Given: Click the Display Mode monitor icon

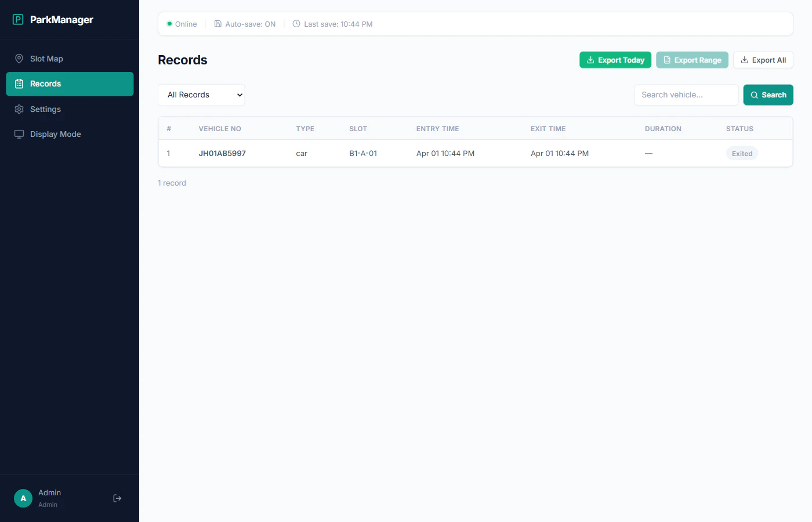Looking at the screenshot, I should coord(19,134).
